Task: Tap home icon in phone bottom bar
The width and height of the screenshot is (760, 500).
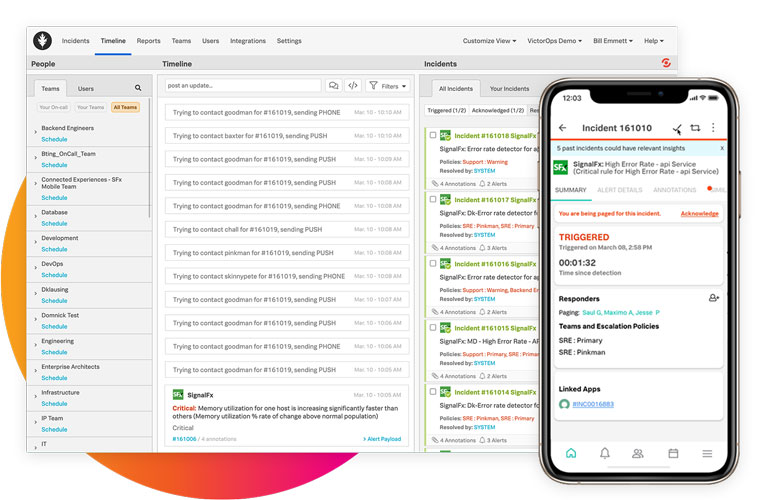Action: pyautogui.click(x=571, y=453)
